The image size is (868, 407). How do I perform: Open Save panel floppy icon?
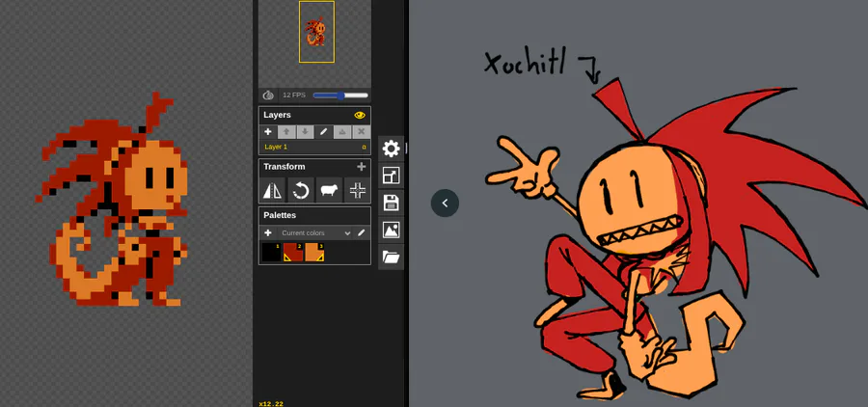(x=391, y=203)
